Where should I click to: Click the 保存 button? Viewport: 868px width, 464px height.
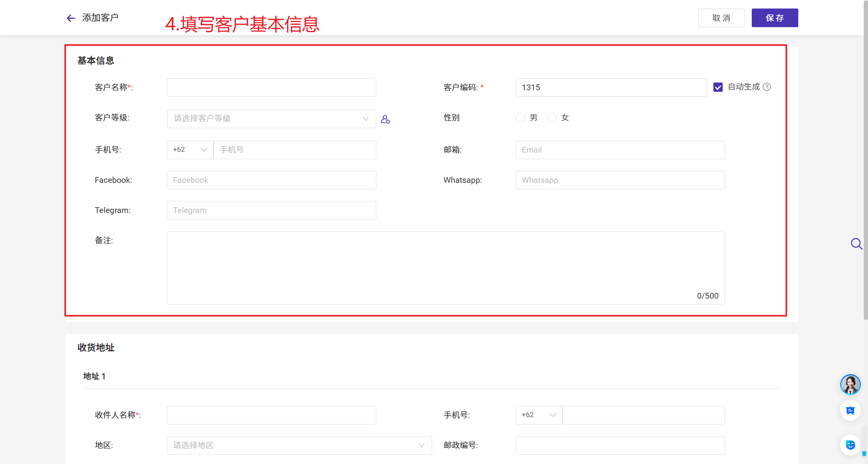775,18
